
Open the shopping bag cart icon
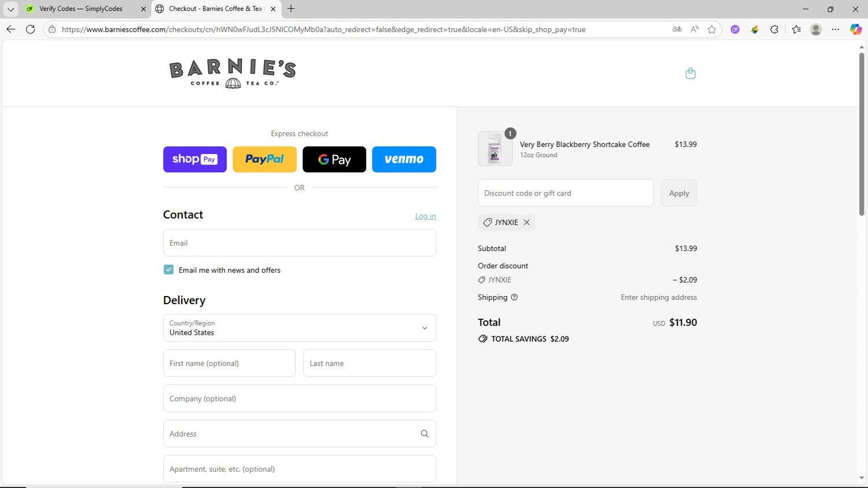690,73
